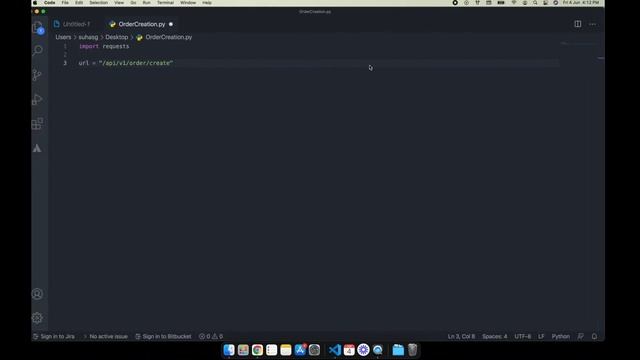Click the url string on line 3

[x=136, y=63]
